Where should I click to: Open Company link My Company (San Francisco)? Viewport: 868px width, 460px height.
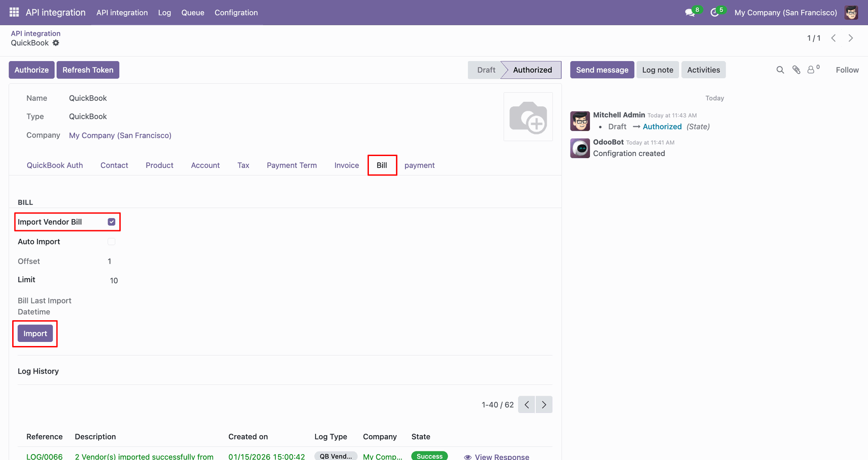[x=120, y=135]
